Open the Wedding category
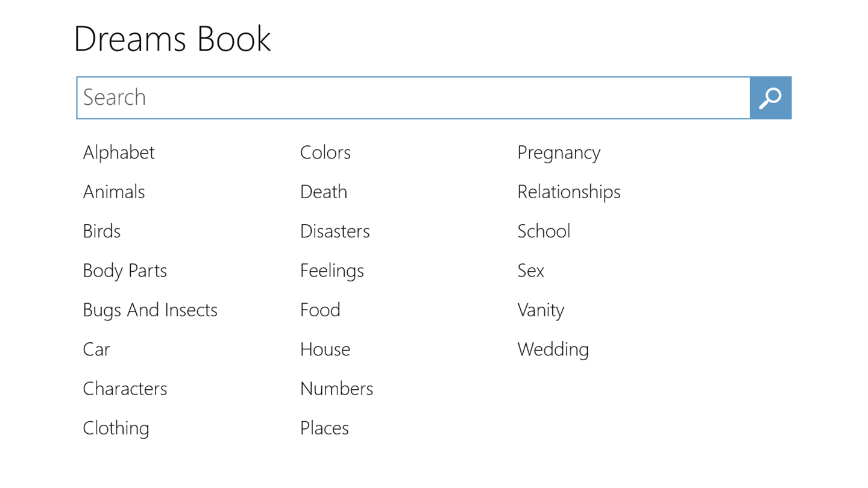 553,349
